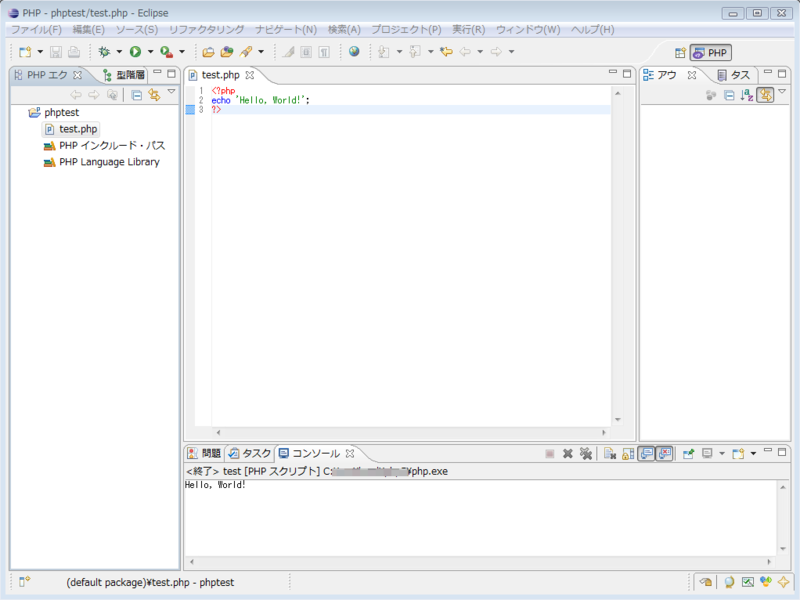Switch to the 問題 tab
Screen dimensions: 800x600
[x=204, y=453]
